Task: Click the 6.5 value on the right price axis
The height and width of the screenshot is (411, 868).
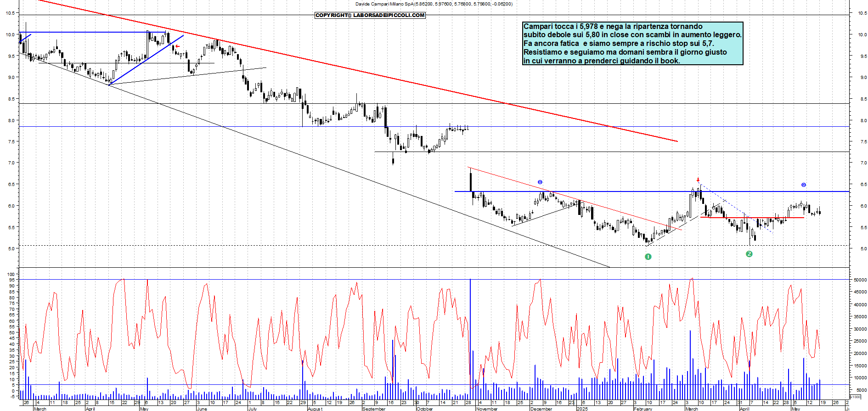Action: click(x=863, y=185)
